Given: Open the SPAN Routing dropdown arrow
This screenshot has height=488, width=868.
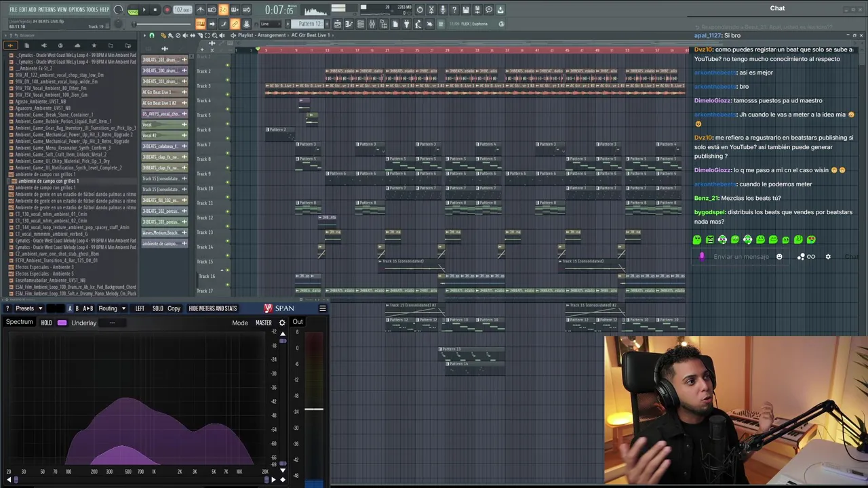Looking at the screenshot, I should (x=124, y=308).
